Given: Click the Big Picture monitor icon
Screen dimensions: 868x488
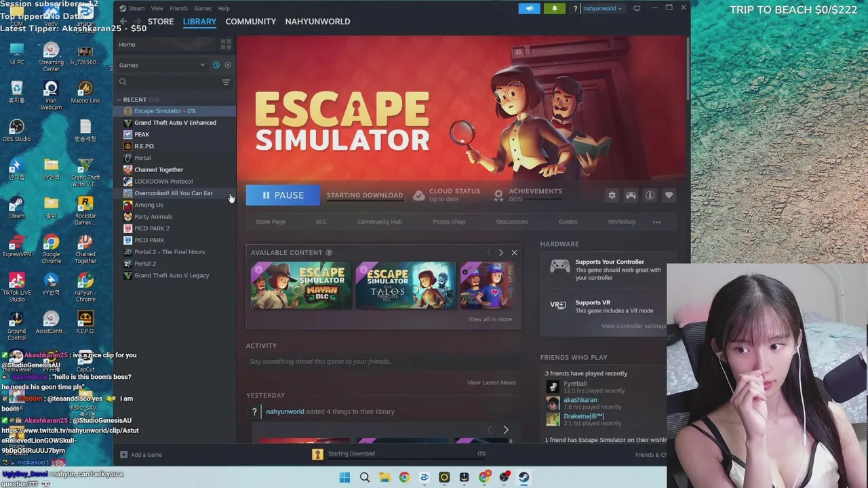Looking at the screenshot, I should 637,8.
